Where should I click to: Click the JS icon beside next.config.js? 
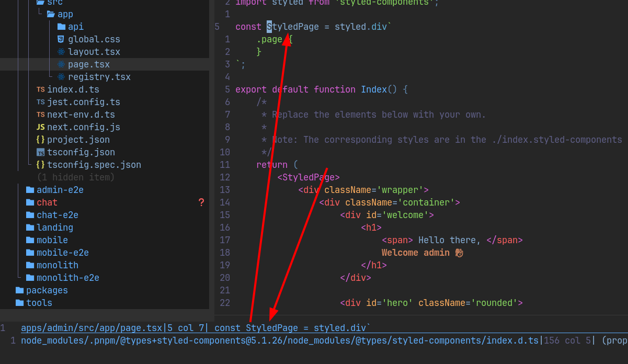(x=40, y=127)
